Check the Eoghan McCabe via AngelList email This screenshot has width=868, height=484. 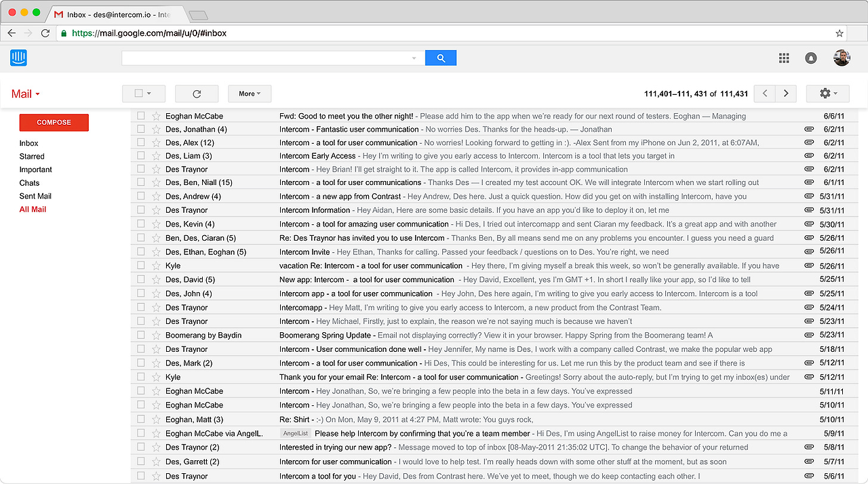pos(141,433)
